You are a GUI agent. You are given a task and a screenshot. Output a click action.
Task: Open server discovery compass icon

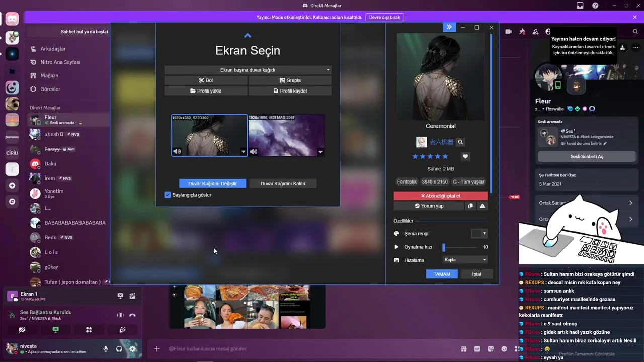coord(12,202)
